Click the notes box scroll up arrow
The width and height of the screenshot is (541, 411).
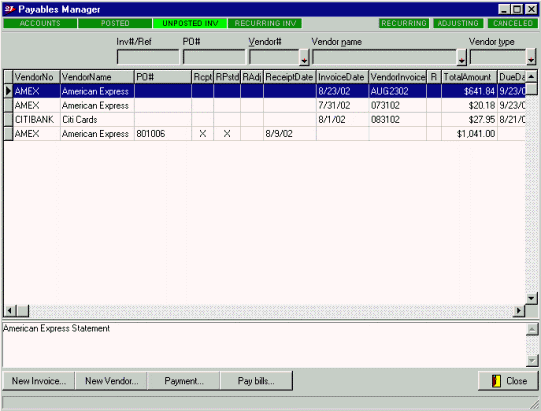click(x=532, y=329)
